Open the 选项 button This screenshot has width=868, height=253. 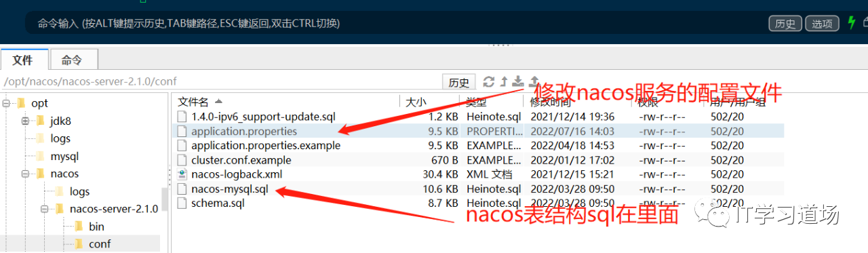click(822, 24)
